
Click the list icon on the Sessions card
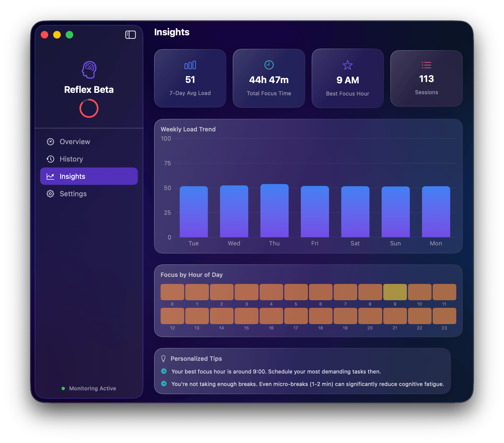click(426, 65)
